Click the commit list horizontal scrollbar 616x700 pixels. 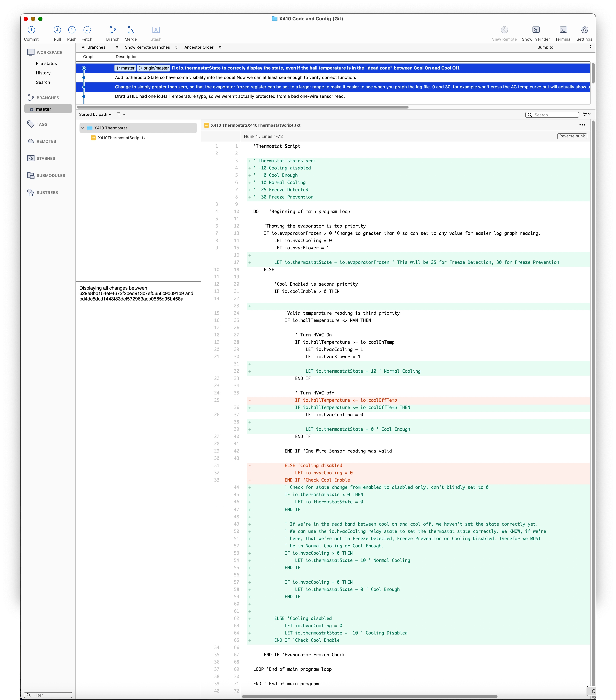coord(242,107)
